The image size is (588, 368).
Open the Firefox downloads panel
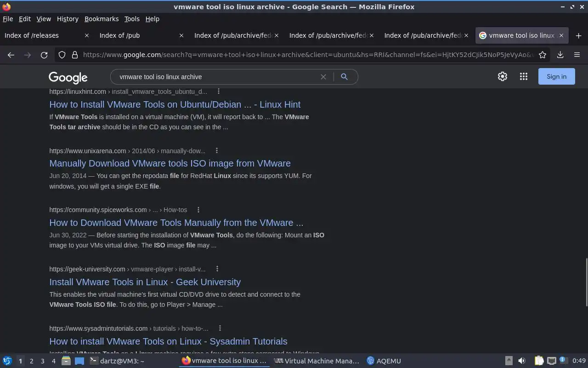tap(560, 55)
